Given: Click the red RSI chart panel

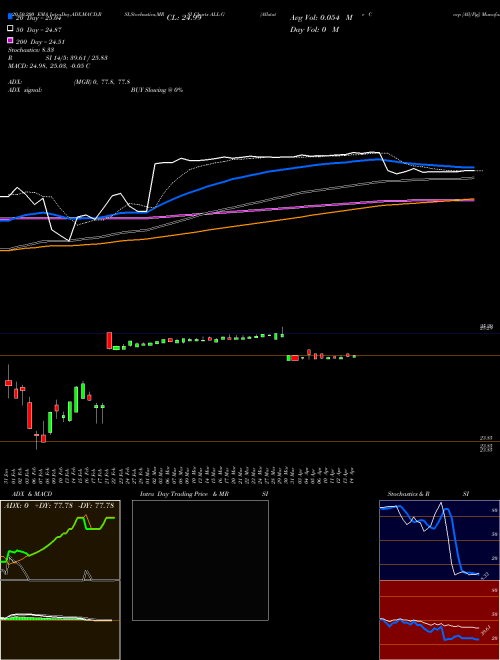Looking at the screenshot, I should click(439, 620).
